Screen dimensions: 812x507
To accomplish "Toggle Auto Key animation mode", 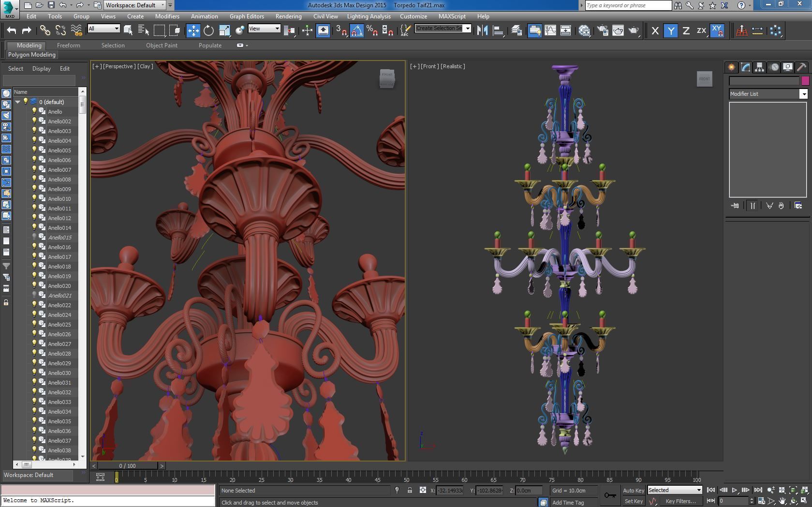I will coord(634,490).
